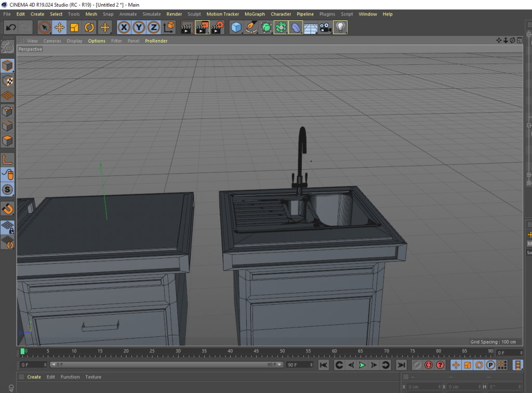This screenshot has width=532, height=393.
Task: Switch to Points mode in left sidebar
Action: tap(7, 111)
